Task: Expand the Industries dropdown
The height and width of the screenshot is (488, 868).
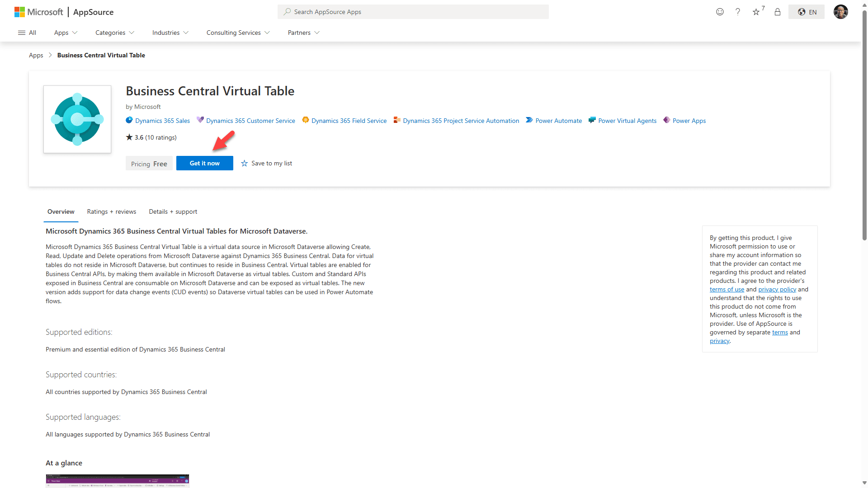Action: coord(170,33)
